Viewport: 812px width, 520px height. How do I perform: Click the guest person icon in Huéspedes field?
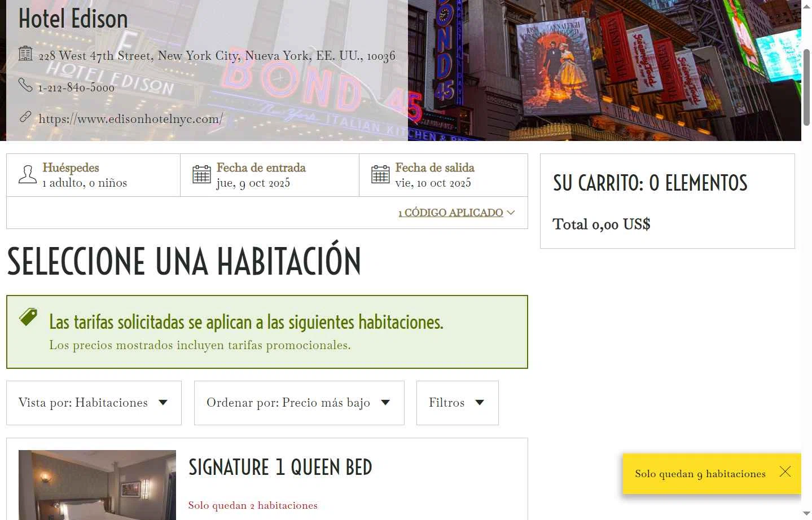pos(28,175)
